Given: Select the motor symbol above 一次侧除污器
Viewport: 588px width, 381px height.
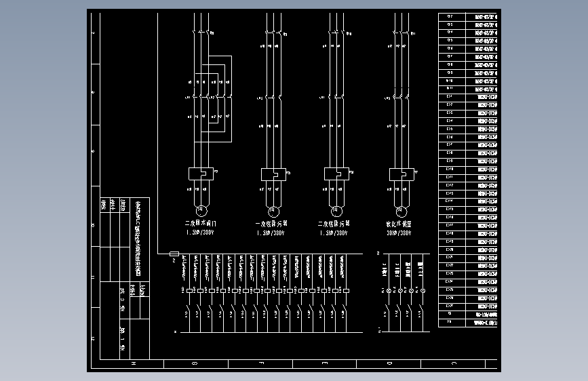Looking at the screenshot, I should (273, 212).
